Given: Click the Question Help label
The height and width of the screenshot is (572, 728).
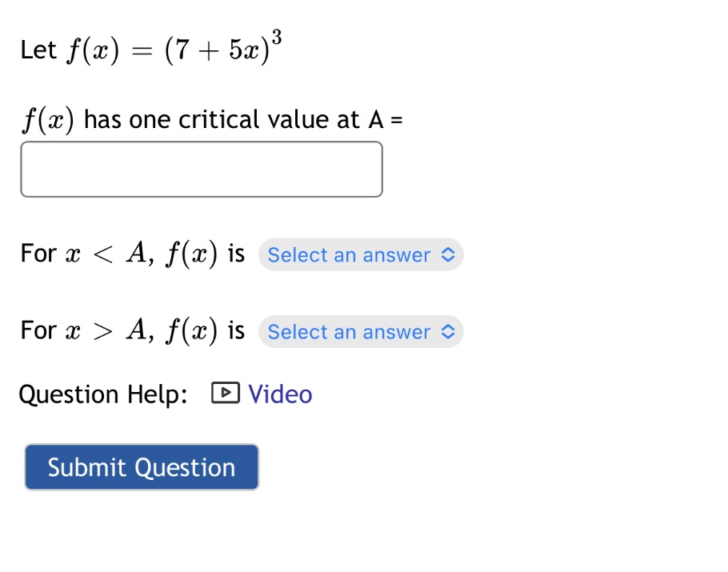Looking at the screenshot, I should pyautogui.click(x=102, y=393).
